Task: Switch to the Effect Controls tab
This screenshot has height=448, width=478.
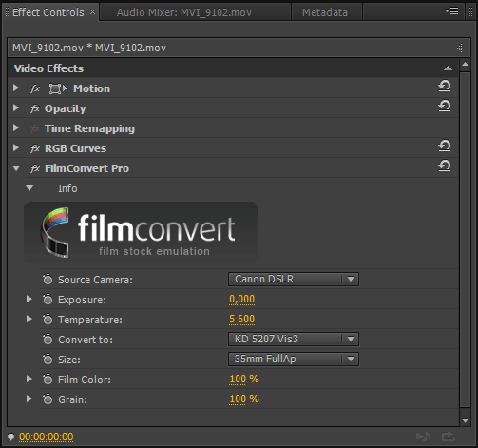Action: tap(48, 12)
